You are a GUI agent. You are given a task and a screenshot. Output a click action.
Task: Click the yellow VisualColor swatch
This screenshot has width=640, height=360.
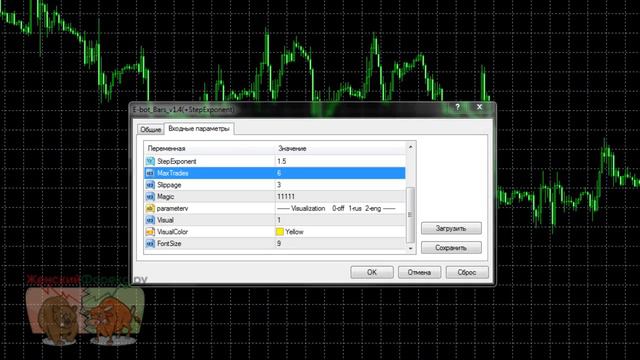pyautogui.click(x=280, y=231)
